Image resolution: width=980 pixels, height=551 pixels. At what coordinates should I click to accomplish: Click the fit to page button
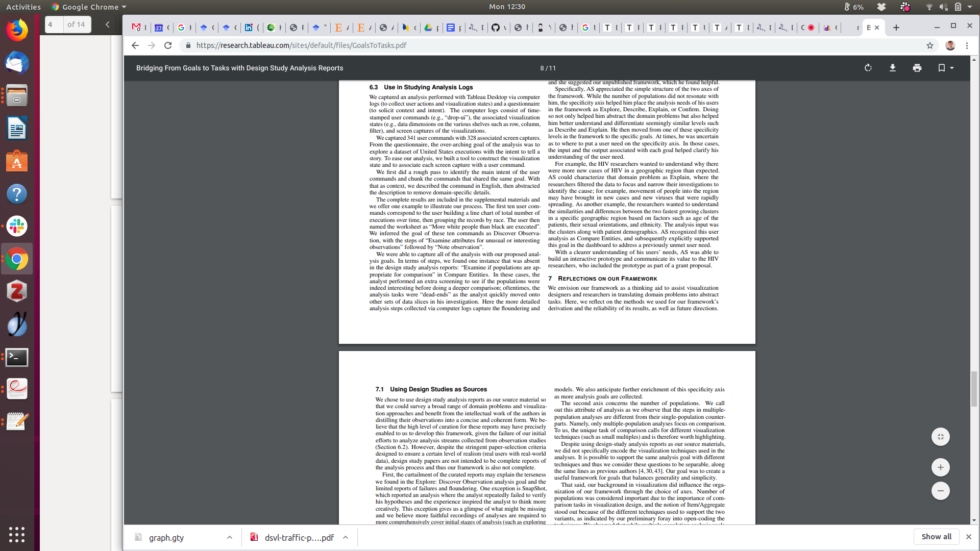coord(940,437)
